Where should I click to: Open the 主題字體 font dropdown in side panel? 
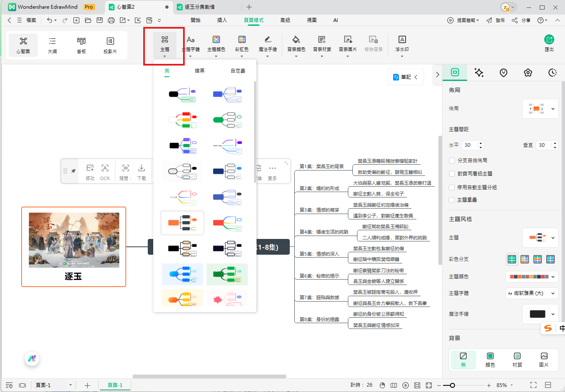tap(532, 293)
